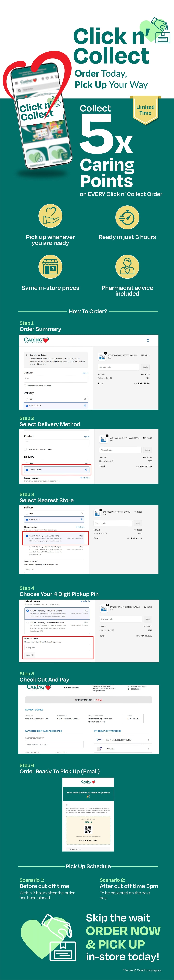The image size is (174, 980).
Task: Click the Apply discount button in Step 3
Action: point(138,523)
